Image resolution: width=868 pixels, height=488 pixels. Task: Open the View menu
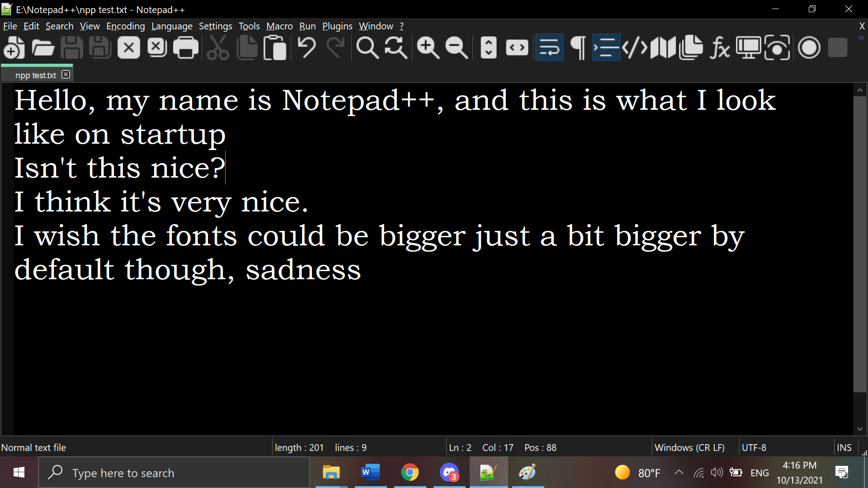click(90, 26)
